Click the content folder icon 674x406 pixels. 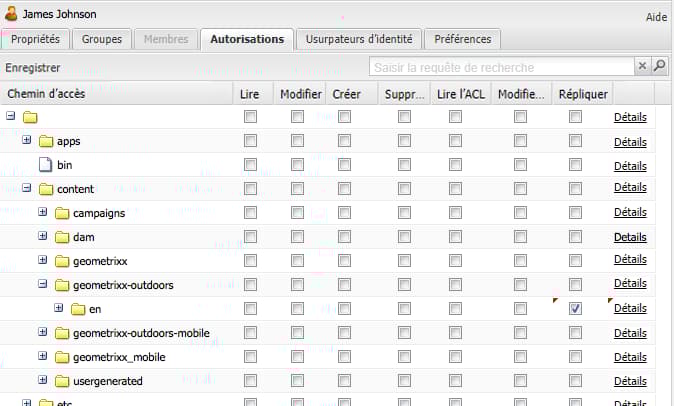click(x=46, y=189)
